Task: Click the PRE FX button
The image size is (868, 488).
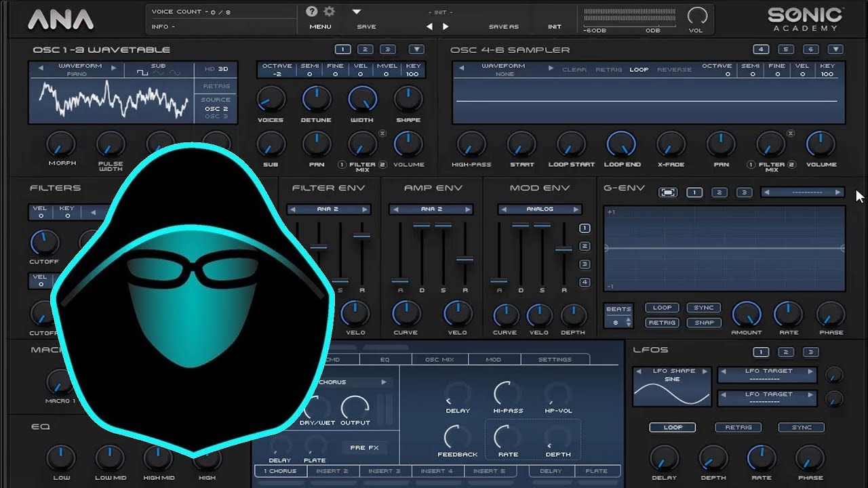Action: pyautogui.click(x=364, y=447)
